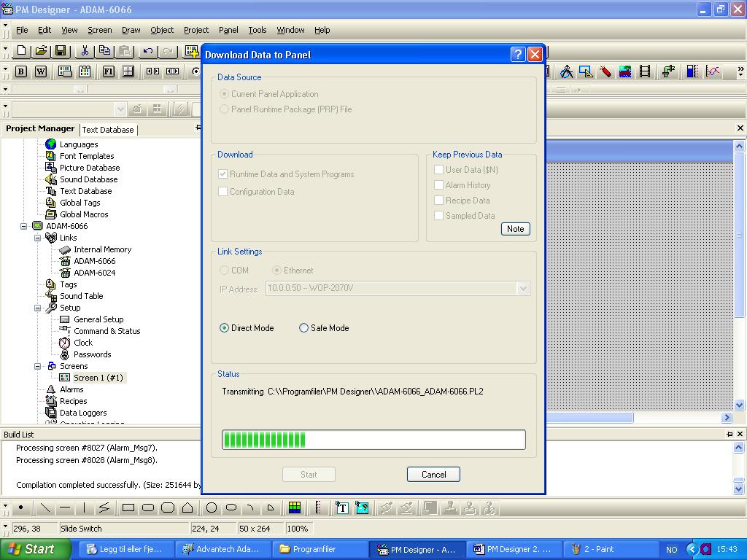Click the Copy toolbar icon
Image resolution: width=747 pixels, height=560 pixels.
(x=104, y=50)
